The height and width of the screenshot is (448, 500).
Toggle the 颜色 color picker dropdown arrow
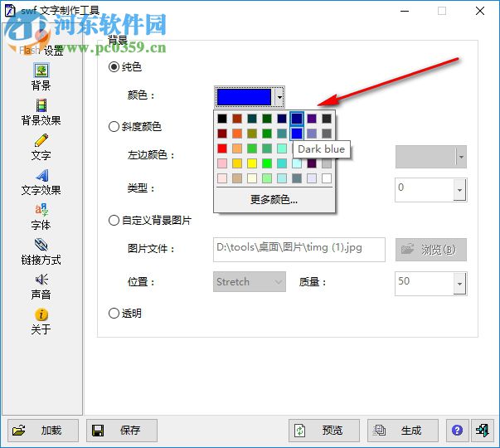coord(279,97)
